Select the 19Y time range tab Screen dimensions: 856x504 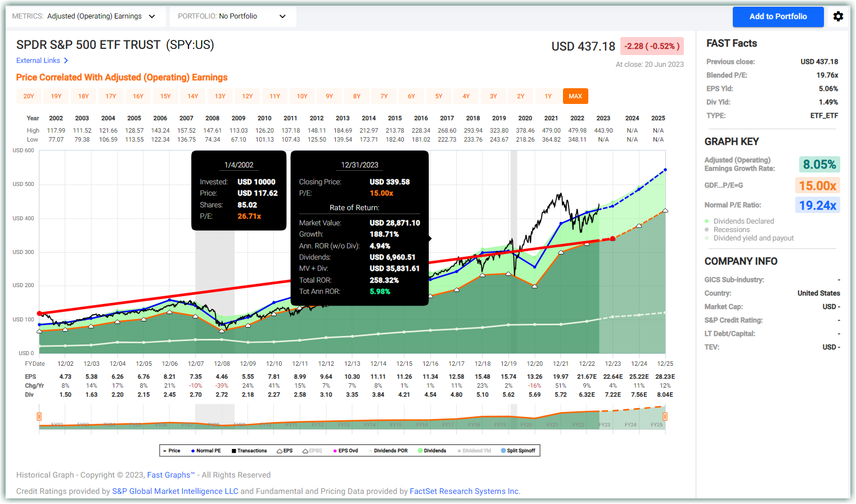[x=56, y=97]
